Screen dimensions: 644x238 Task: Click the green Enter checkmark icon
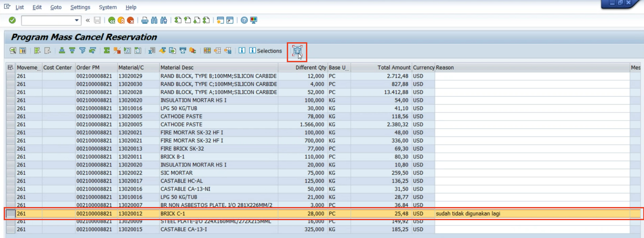tap(12, 20)
